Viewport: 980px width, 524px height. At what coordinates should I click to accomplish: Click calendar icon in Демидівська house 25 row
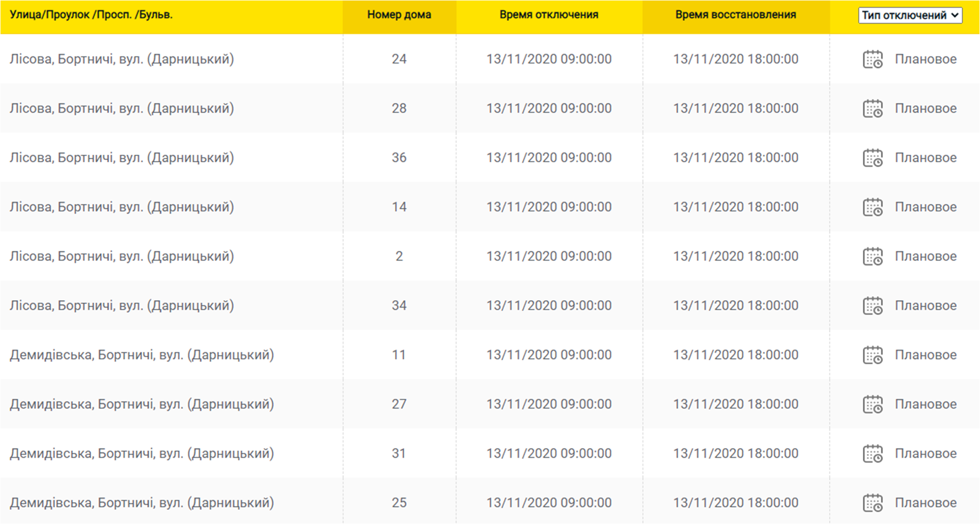(873, 503)
